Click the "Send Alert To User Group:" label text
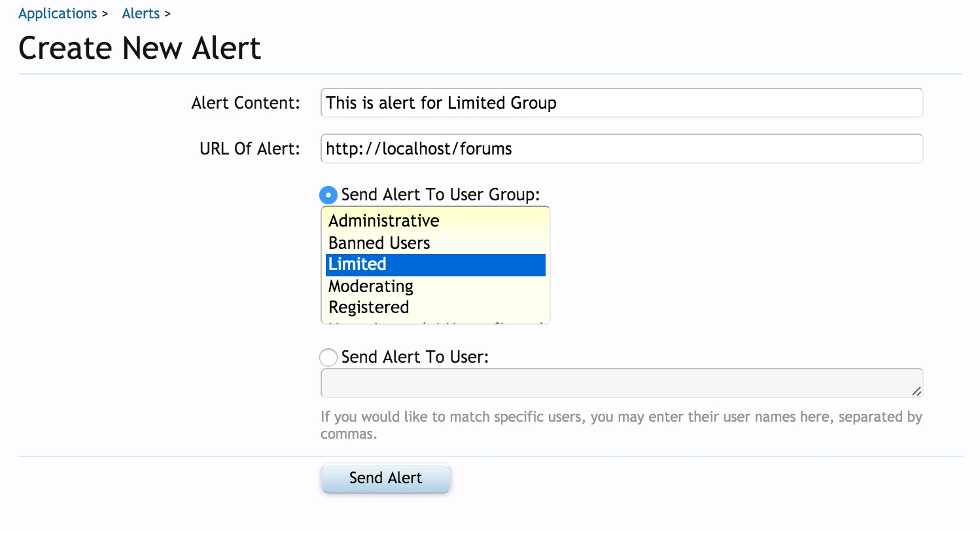The height and width of the screenshot is (533, 980). point(440,195)
